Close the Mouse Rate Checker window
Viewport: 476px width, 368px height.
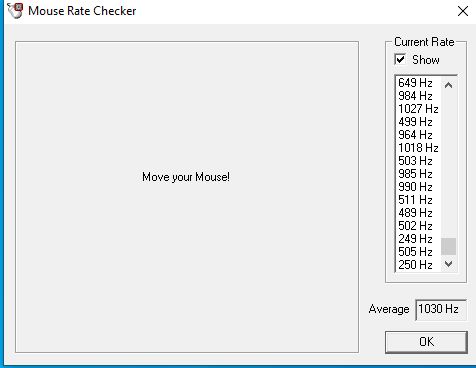pyautogui.click(x=463, y=11)
